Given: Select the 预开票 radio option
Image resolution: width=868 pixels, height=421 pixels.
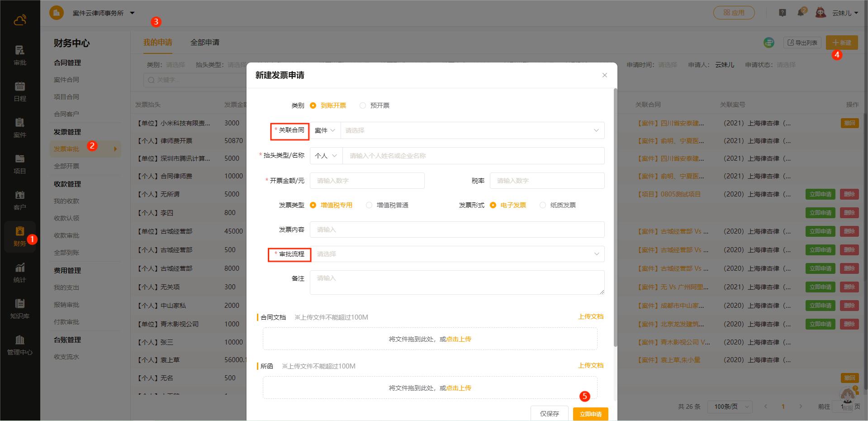Looking at the screenshot, I should coord(363,105).
